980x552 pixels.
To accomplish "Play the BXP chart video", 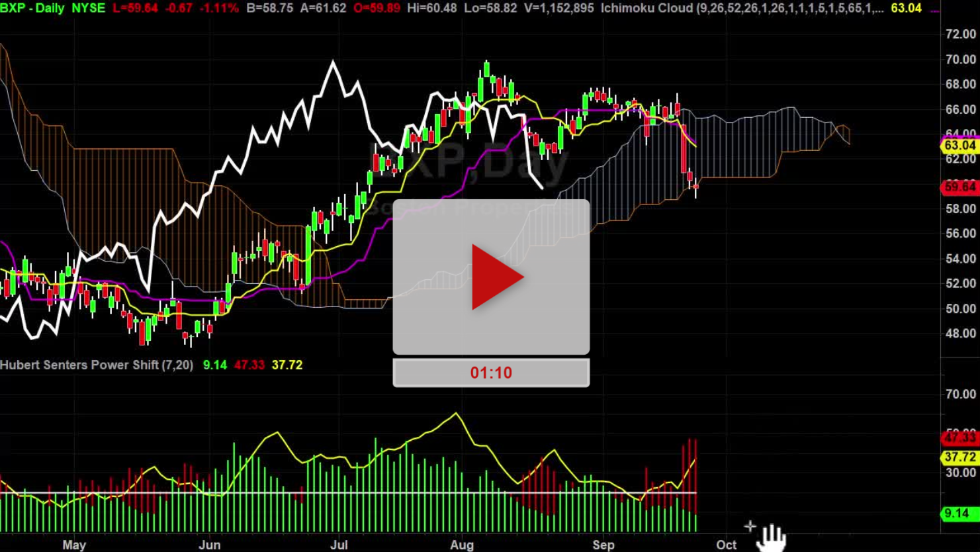I will pos(491,277).
